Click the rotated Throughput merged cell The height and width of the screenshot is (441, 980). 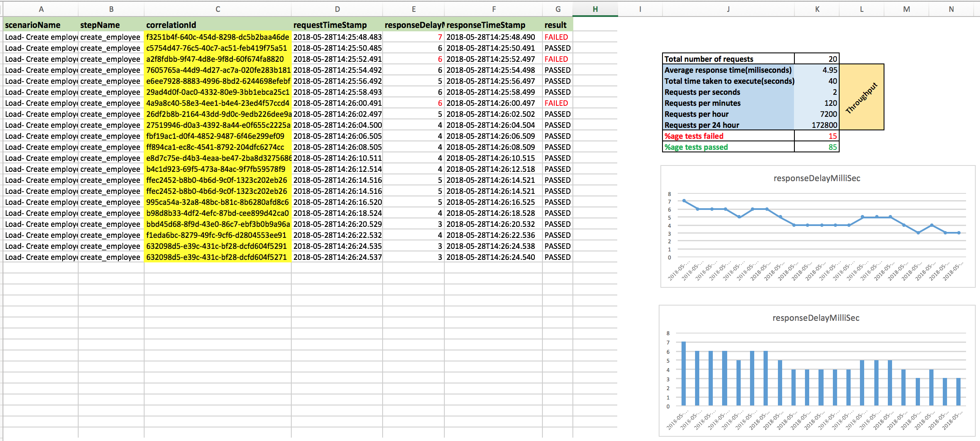click(x=861, y=97)
